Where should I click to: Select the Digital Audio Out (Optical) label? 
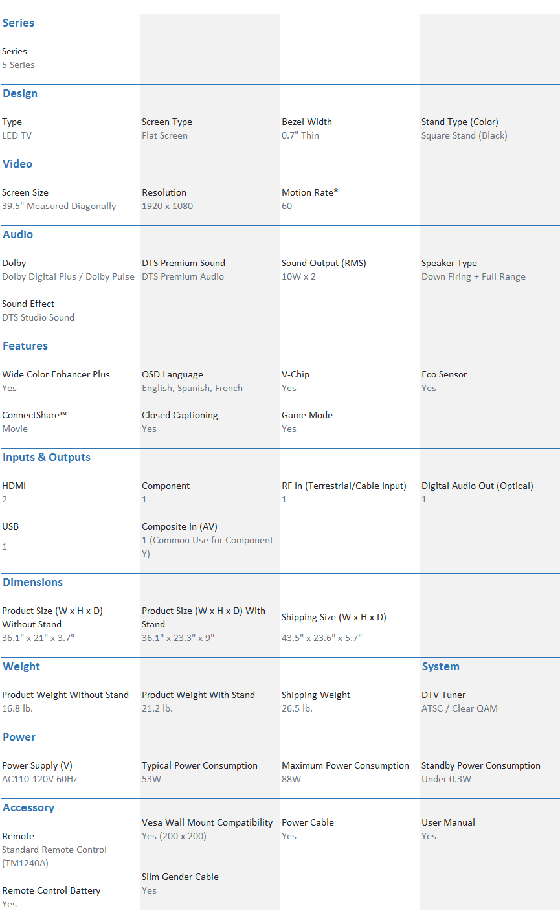tap(477, 486)
